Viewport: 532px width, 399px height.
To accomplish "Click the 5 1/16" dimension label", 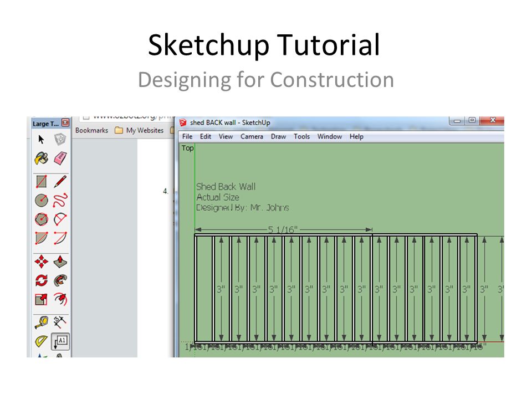I will pos(283,229).
